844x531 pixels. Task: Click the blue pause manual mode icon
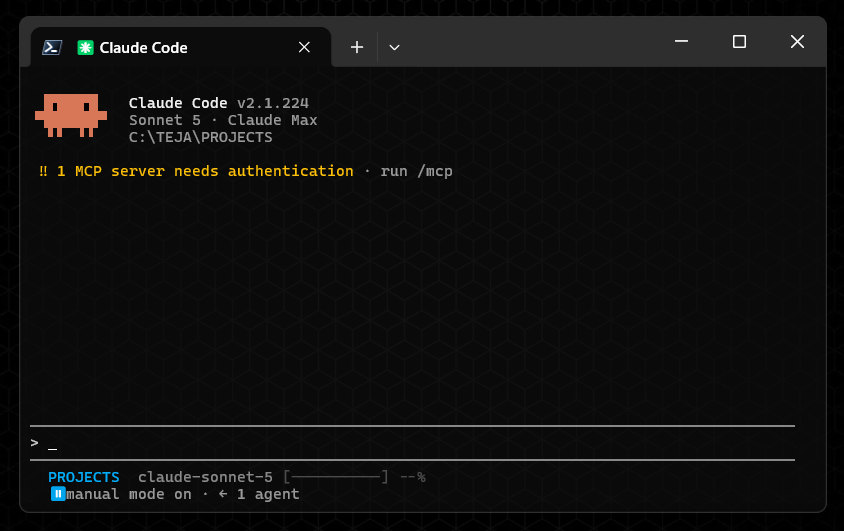click(58, 494)
